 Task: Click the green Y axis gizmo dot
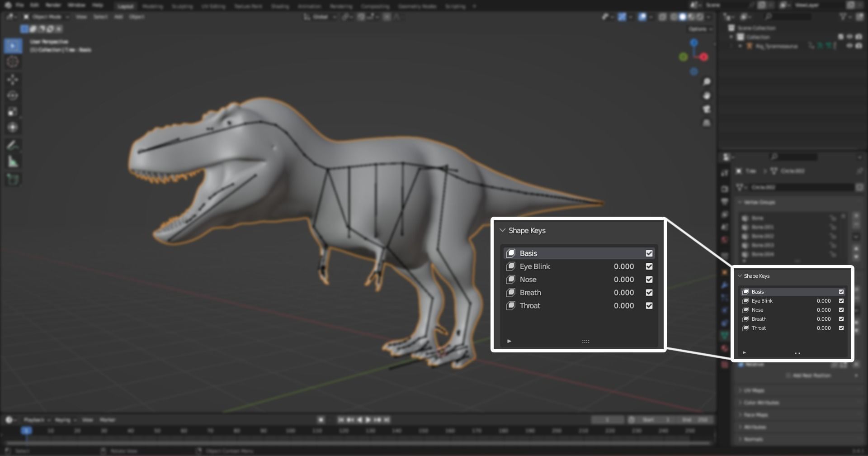[x=684, y=57]
